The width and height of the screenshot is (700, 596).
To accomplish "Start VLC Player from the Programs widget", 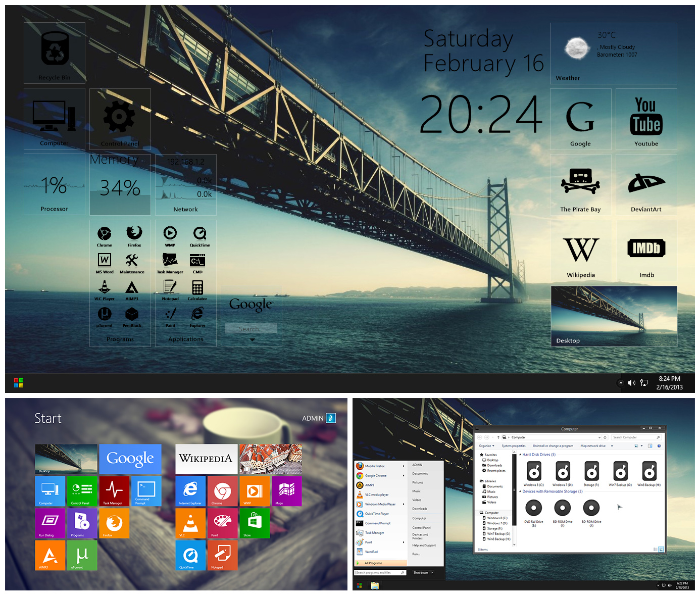I will [105, 290].
